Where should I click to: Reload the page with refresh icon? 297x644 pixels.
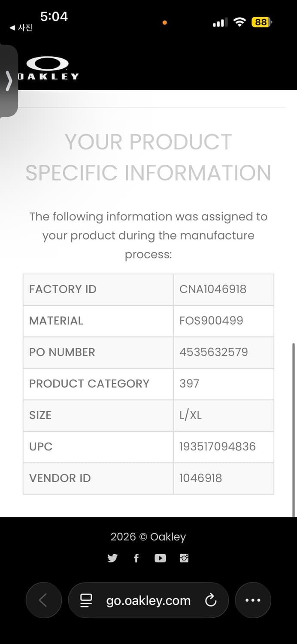[x=211, y=600]
